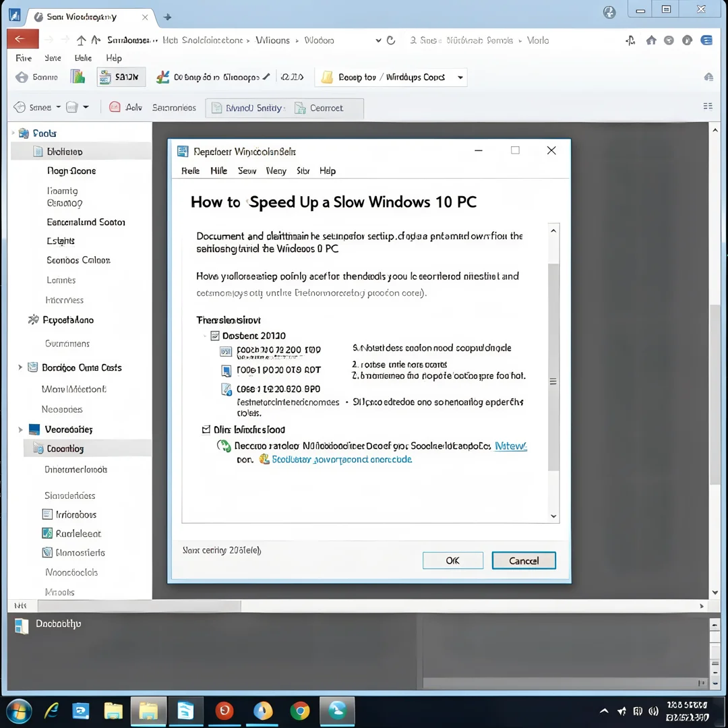This screenshot has height=728, width=728.
Task: Click the refresh icon in address bar
Action: pos(391,40)
